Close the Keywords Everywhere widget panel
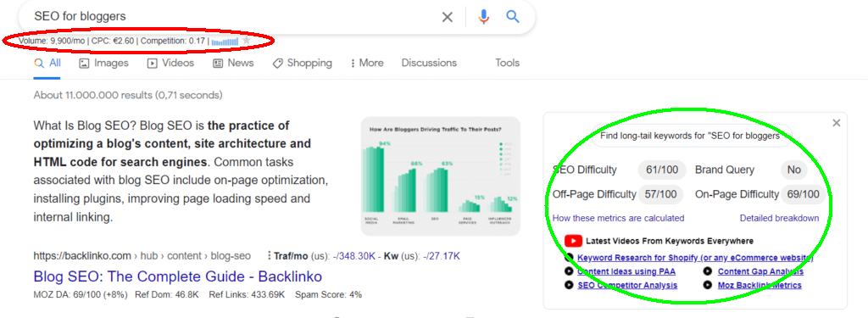 coord(837,123)
